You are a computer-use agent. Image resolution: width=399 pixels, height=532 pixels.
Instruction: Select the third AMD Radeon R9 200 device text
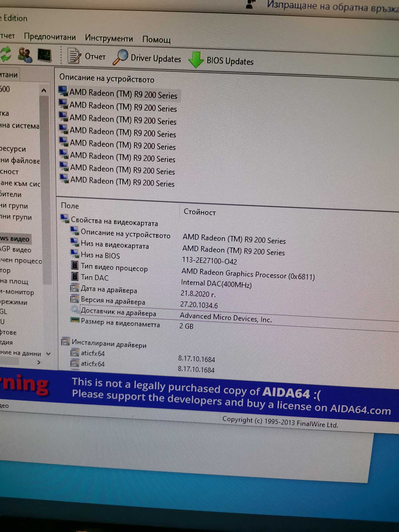tap(123, 120)
